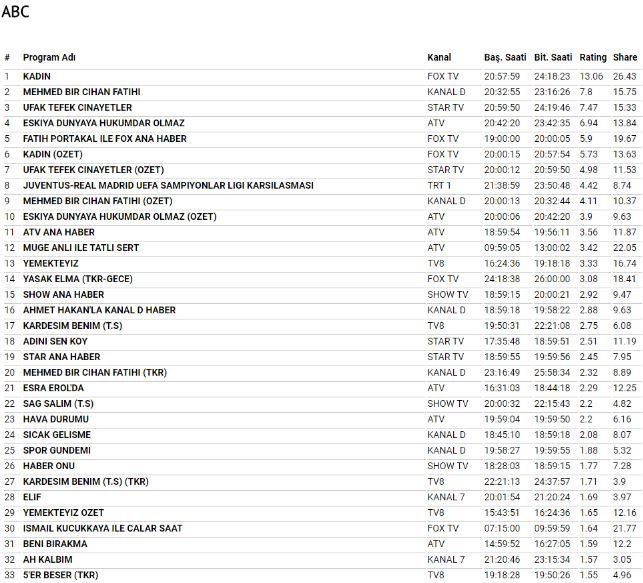Select the Program Adı column header
Image resolution: width=643 pixels, height=583 pixels.
(x=49, y=57)
